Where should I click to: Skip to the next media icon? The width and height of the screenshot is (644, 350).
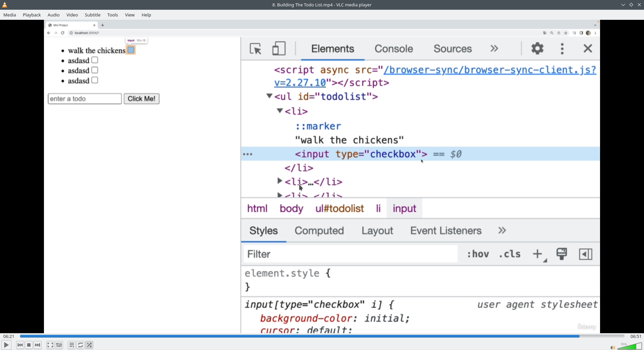pyautogui.click(x=38, y=345)
